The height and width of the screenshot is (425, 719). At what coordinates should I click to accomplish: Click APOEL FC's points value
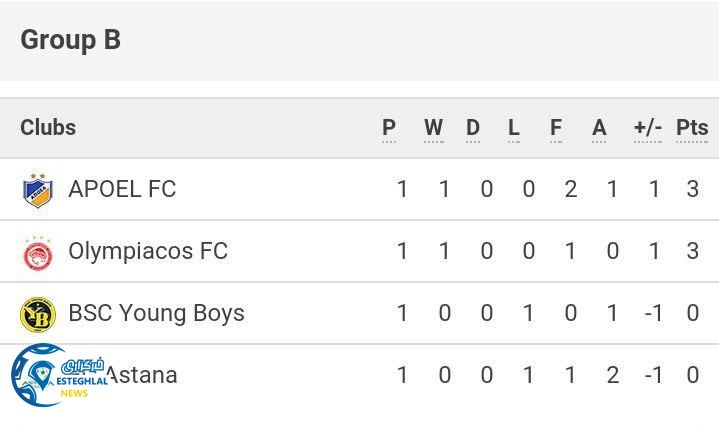(x=692, y=189)
